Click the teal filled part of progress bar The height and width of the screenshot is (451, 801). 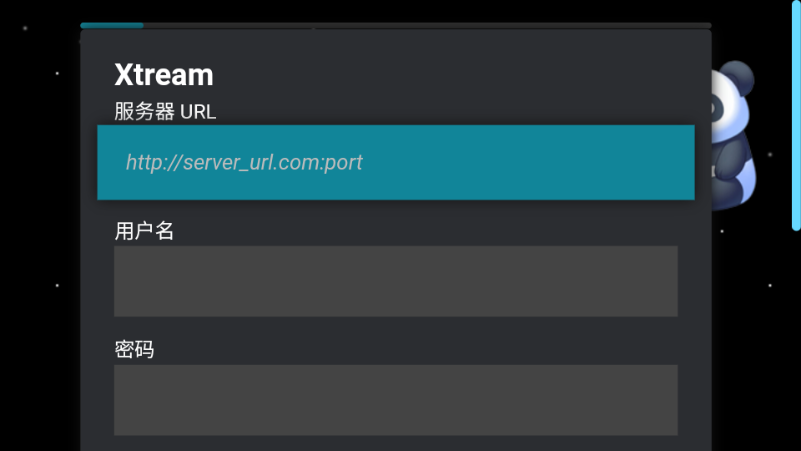pyautogui.click(x=111, y=25)
